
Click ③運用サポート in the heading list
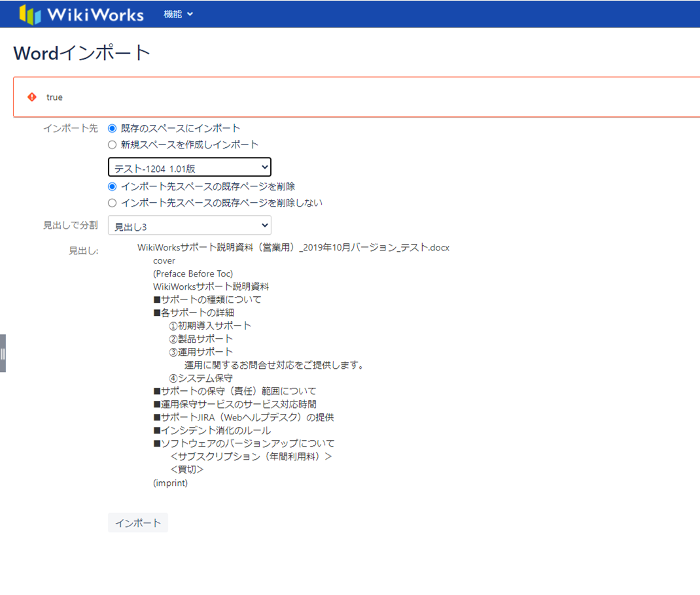pos(201,352)
